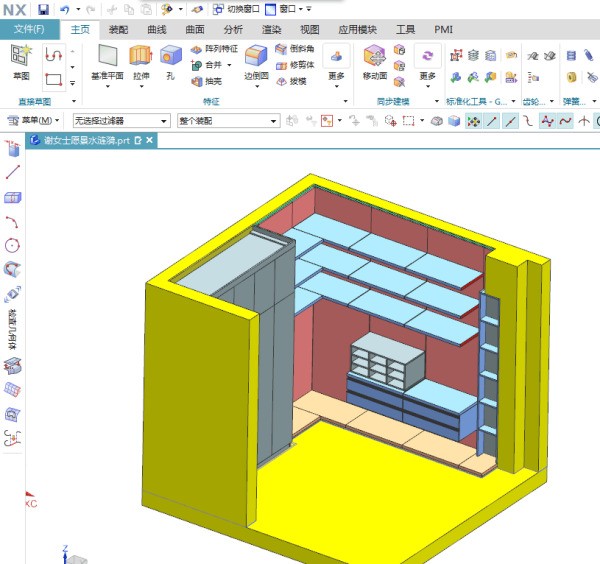Open the 无选择过滤器 selection filter dropdown
This screenshot has width=600, height=564.
coord(117,121)
